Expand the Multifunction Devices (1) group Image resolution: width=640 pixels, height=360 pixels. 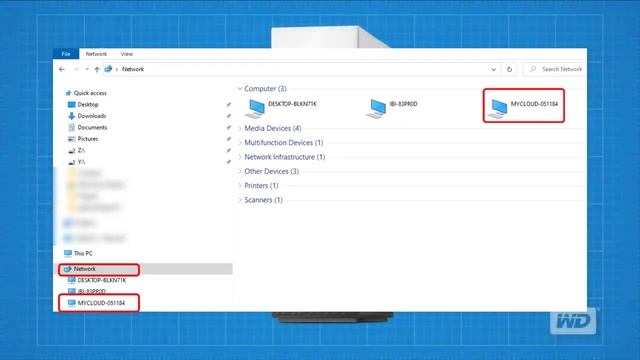click(x=240, y=142)
